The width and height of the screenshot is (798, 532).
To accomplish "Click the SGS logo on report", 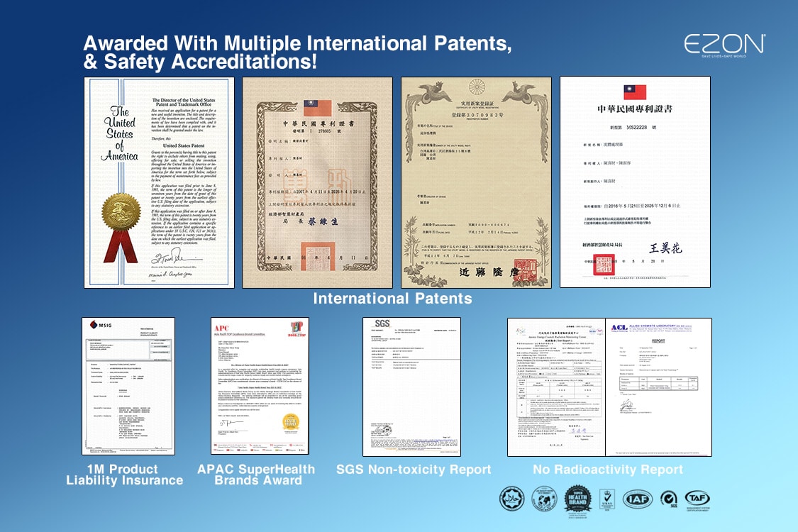I will [381, 323].
